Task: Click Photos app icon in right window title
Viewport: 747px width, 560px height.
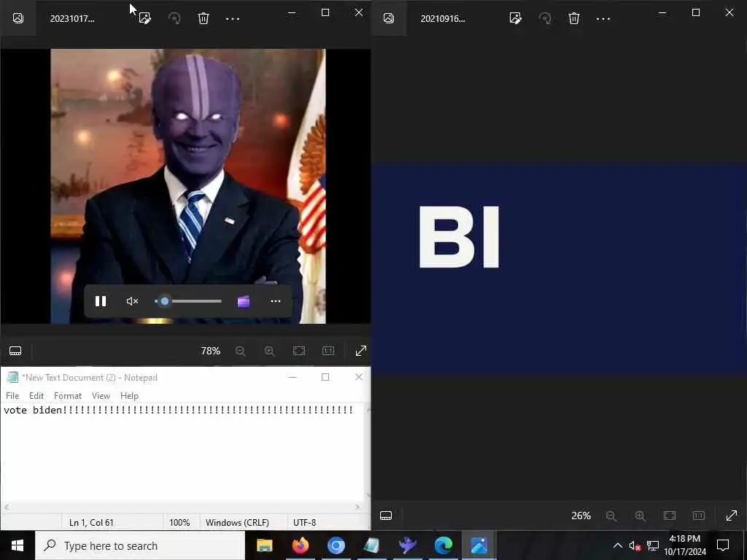Action: (389, 18)
